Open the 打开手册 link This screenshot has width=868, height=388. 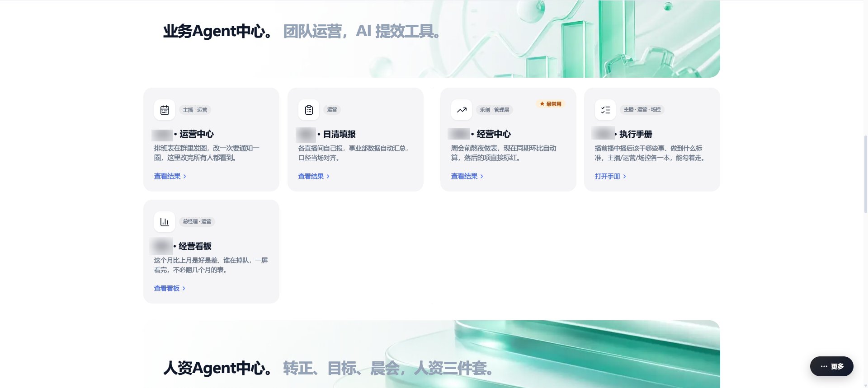[x=610, y=176]
